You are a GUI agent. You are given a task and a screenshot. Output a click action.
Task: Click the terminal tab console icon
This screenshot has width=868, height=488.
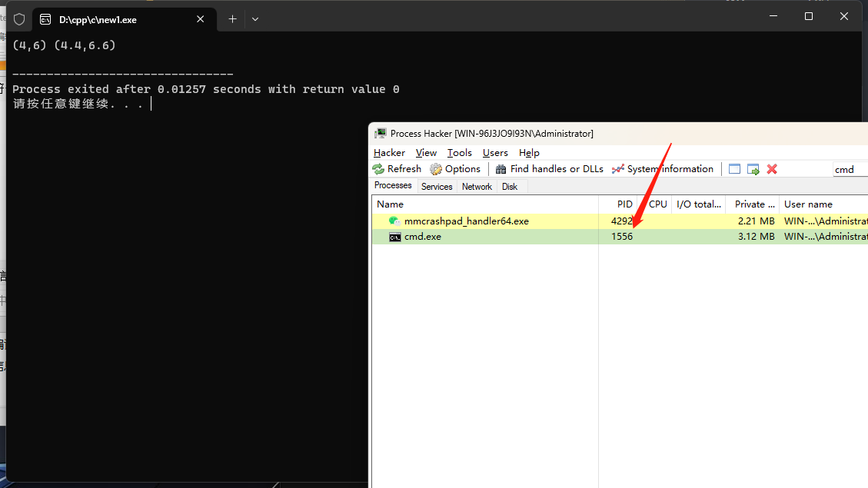tap(45, 19)
